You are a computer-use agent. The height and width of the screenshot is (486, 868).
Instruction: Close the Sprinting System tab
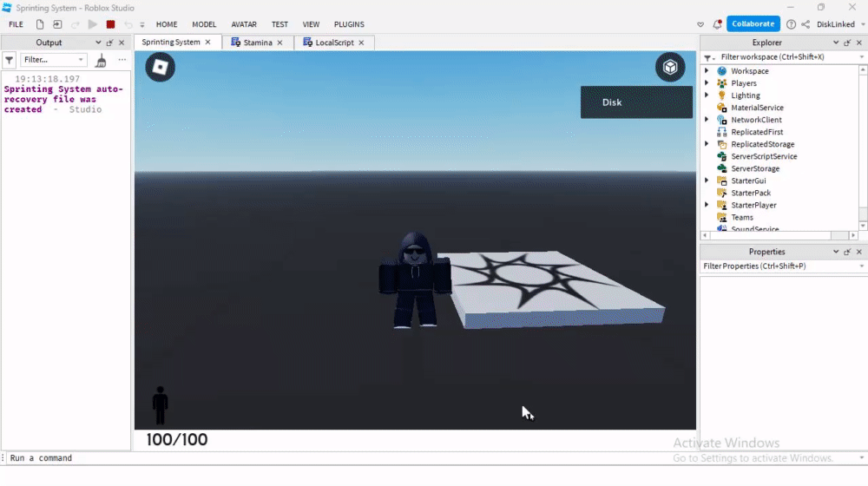(208, 42)
